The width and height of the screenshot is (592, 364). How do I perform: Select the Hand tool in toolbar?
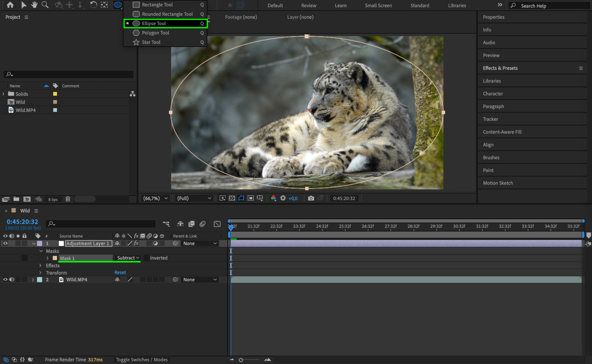click(34, 5)
